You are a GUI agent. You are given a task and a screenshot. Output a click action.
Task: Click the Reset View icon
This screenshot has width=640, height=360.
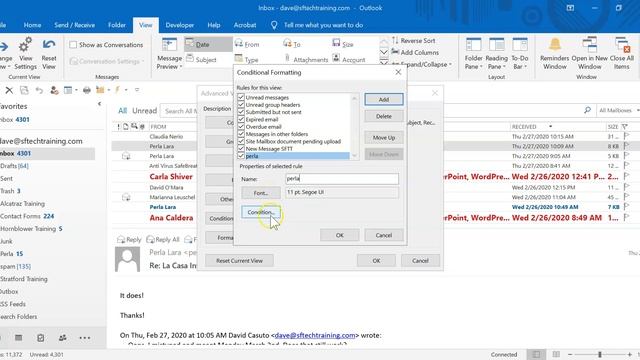[x=49, y=53]
